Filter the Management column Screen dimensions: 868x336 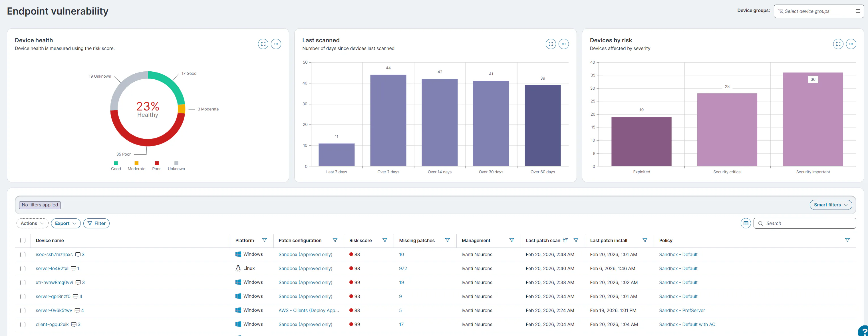pyautogui.click(x=511, y=240)
